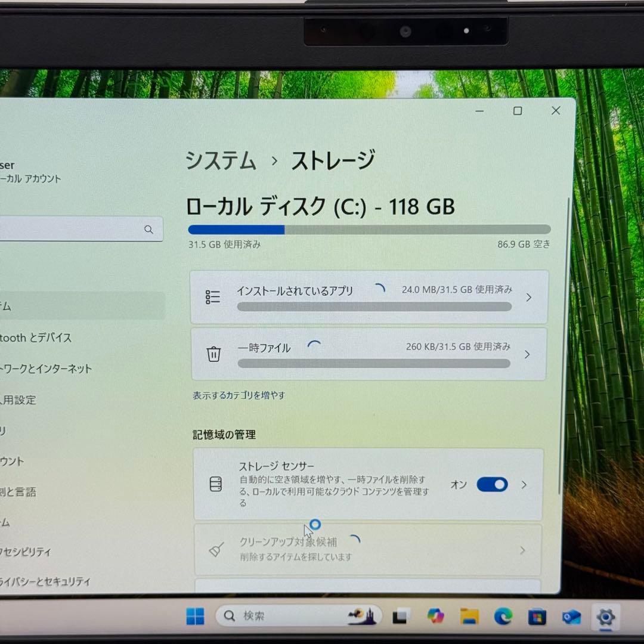Click the trash icon for temporary files
The width and height of the screenshot is (644, 644).
point(214,354)
